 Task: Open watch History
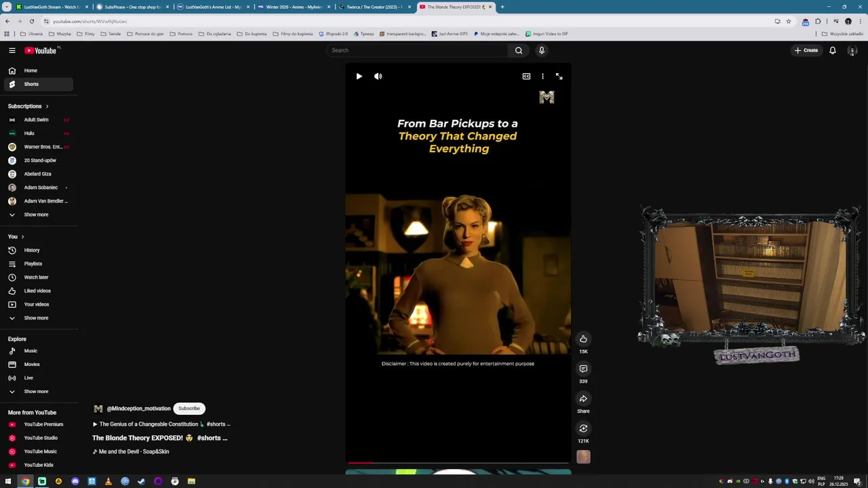pyautogui.click(x=38, y=250)
